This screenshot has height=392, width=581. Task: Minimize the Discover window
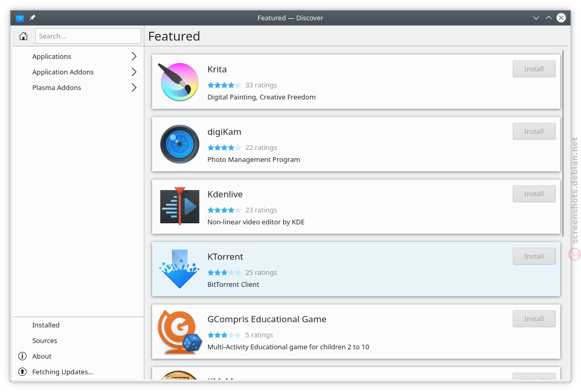point(536,18)
